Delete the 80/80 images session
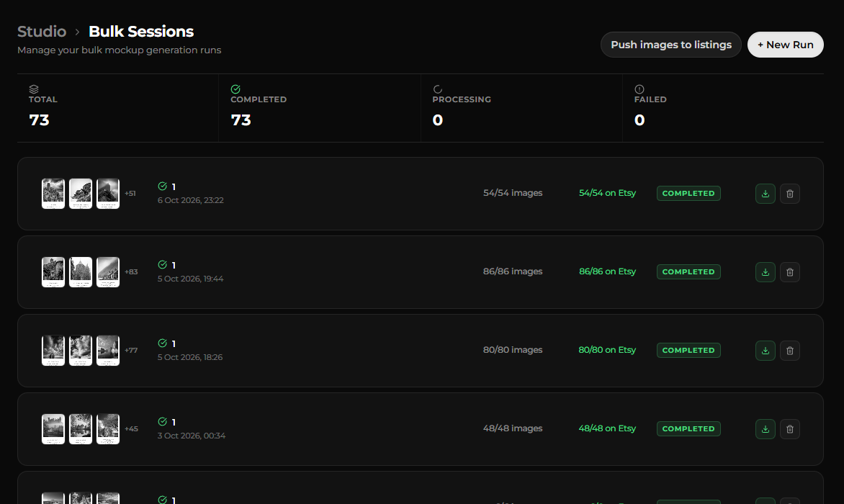 coord(790,351)
